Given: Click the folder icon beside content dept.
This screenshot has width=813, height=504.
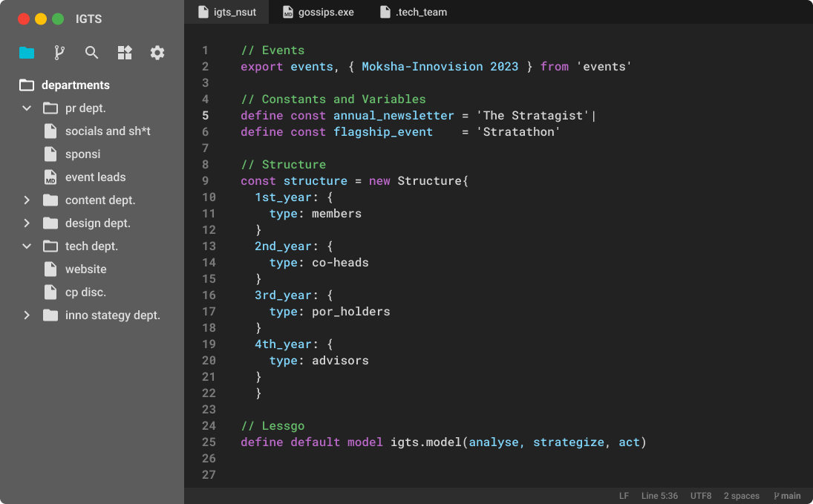Looking at the screenshot, I should tap(50, 200).
